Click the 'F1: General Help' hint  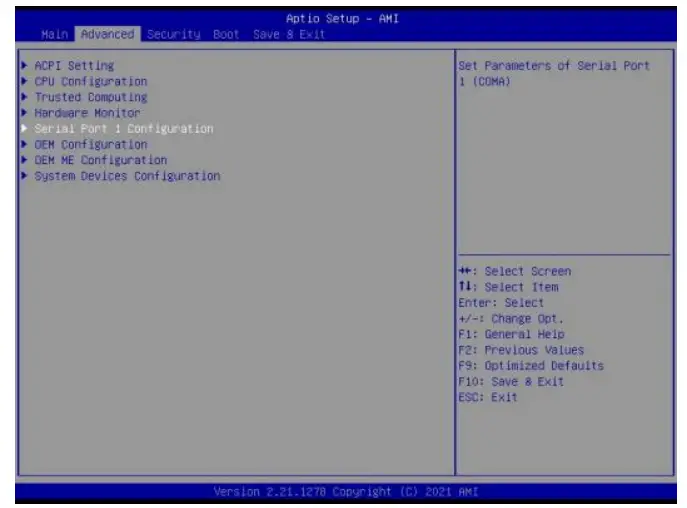(511, 334)
